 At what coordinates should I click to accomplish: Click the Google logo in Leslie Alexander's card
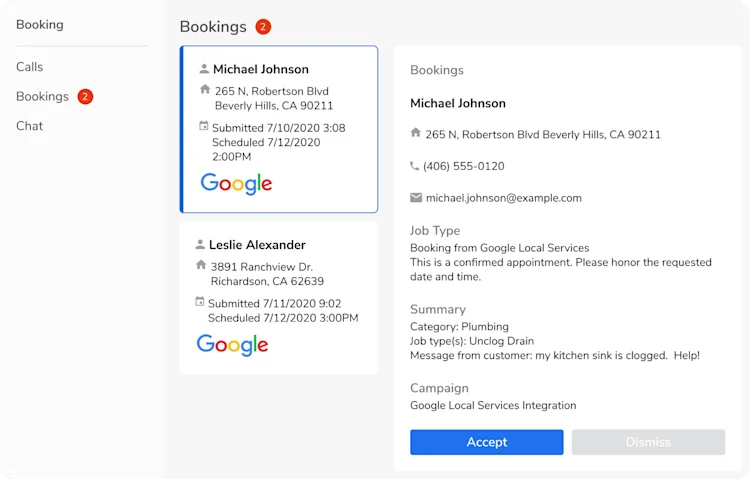pyautogui.click(x=232, y=345)
